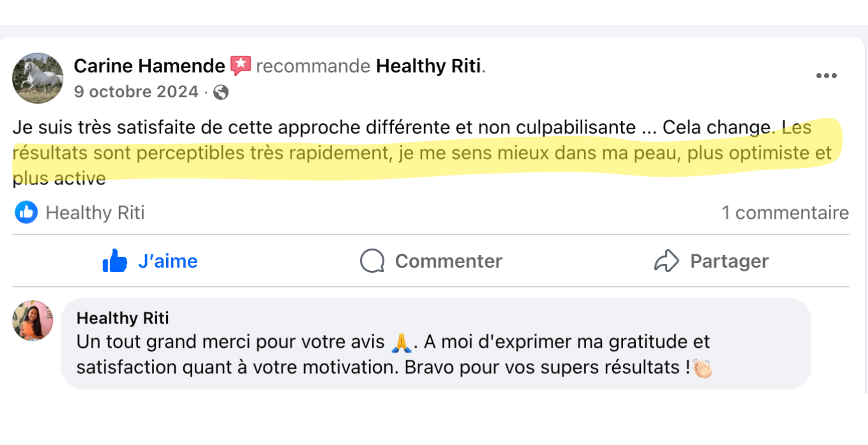
Task: Click the globe public audience icon
Action: tap(221, 93)
